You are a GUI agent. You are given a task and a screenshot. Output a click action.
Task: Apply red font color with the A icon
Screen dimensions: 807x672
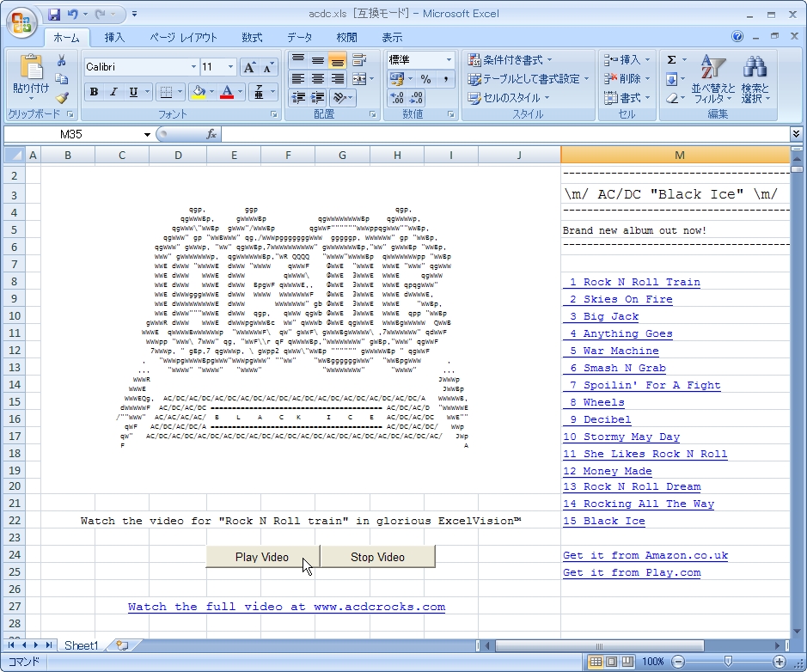click(227, 92)
